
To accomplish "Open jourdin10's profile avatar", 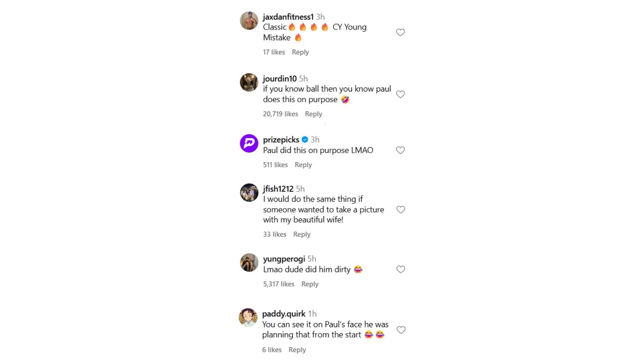I will click(x=248, y=82).
